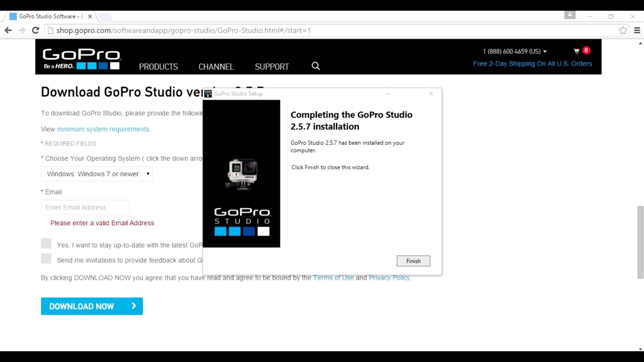Open the Chrome menu hamburger icon
Screen dimensions: 644x362
(637, 30)
